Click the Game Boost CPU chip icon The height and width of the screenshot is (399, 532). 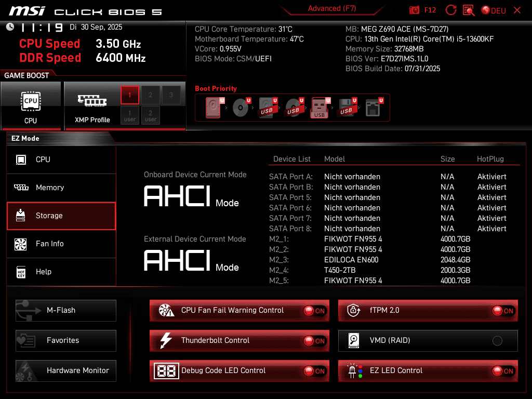31,101
